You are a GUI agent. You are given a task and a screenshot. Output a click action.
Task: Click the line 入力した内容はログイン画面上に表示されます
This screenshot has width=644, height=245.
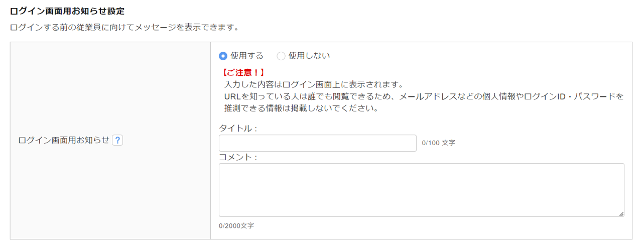[x=314, y=84]
